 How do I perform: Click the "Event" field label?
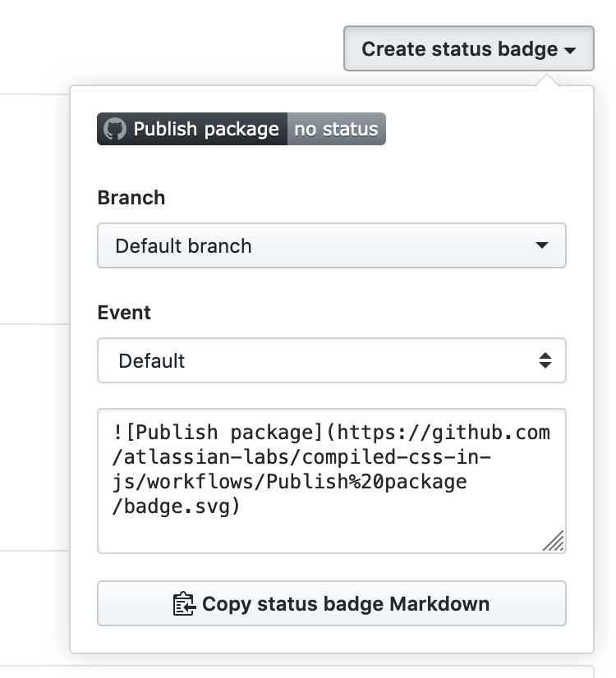(x=124, y=313)
